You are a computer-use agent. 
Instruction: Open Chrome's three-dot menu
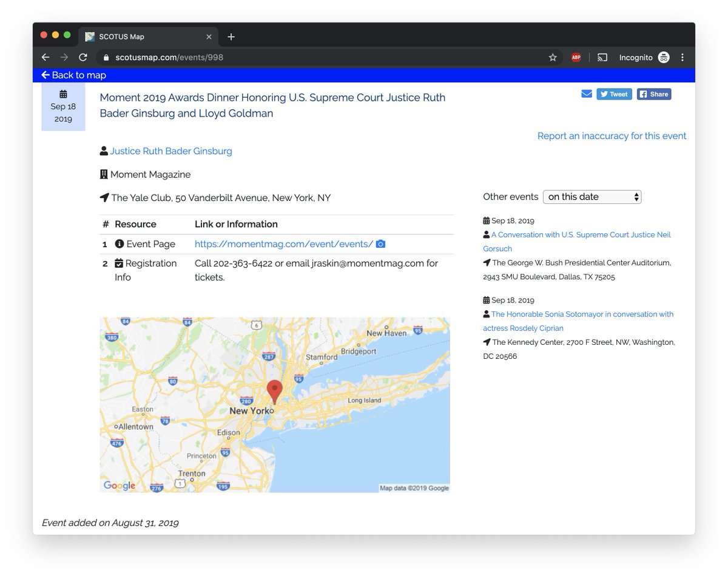coord(682,57)
